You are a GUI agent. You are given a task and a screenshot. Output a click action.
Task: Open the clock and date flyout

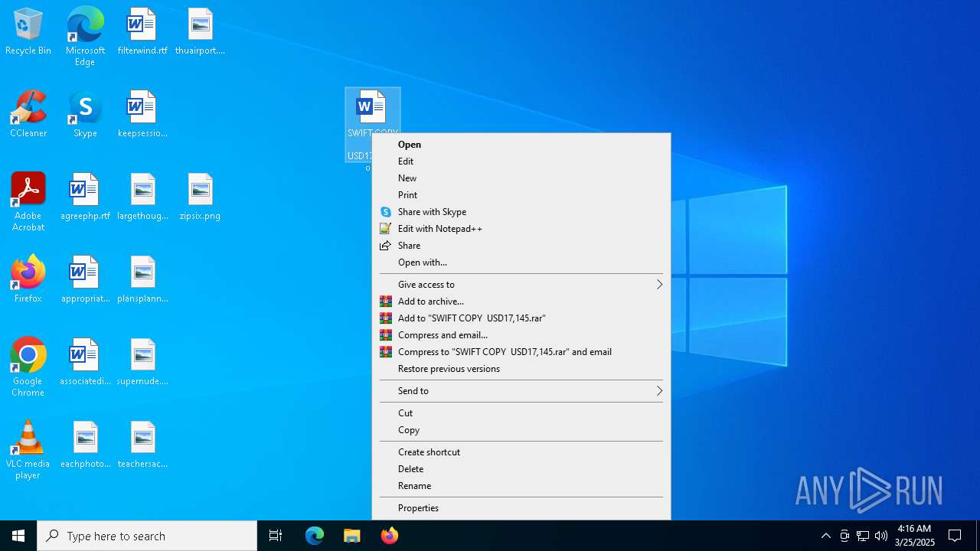(x=914, y=536)
